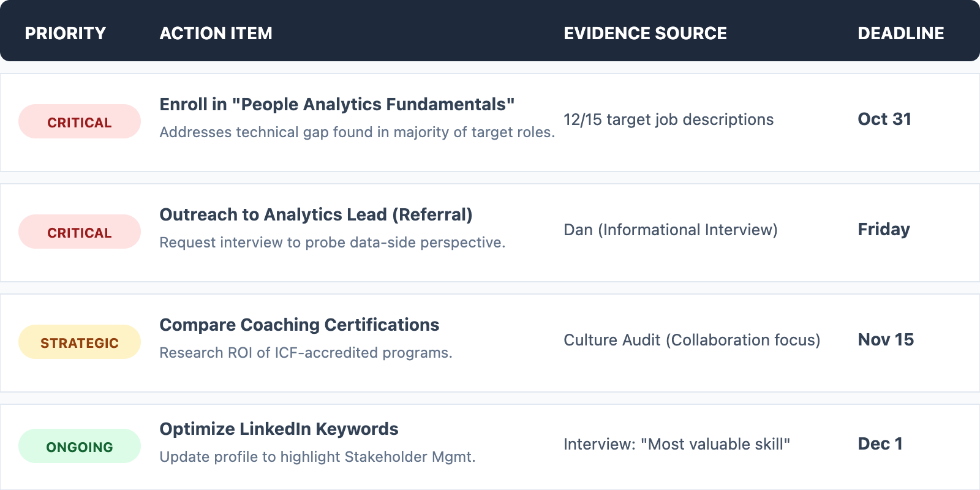
Task: Click the CRITICAL badge for the People Analytics row
Action: click(x=80, y=122)
